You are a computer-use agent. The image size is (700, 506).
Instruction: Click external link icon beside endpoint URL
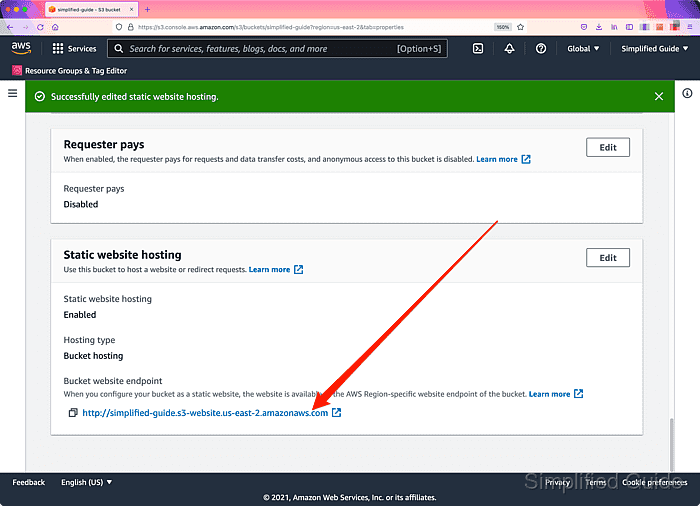337,413
